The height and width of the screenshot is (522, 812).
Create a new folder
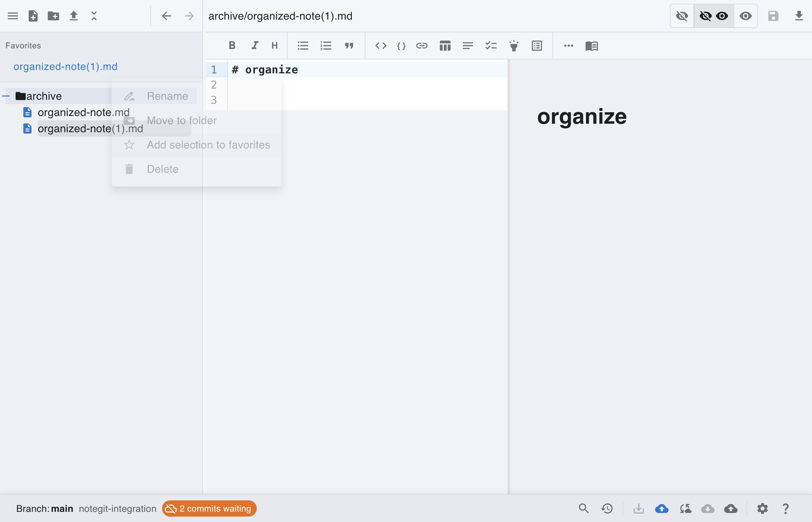[x=53, y=16]
